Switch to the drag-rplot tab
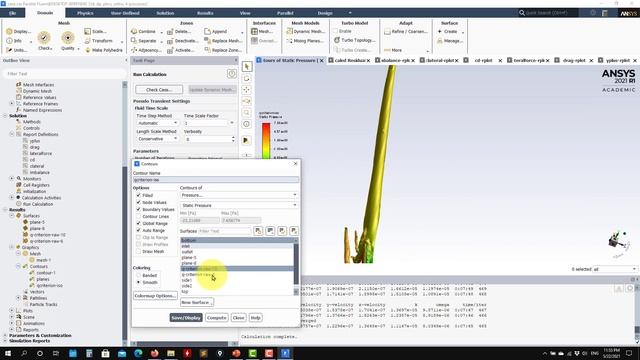Screen dimensions: 640x360 pyautogui.click(x=573, y=60)
